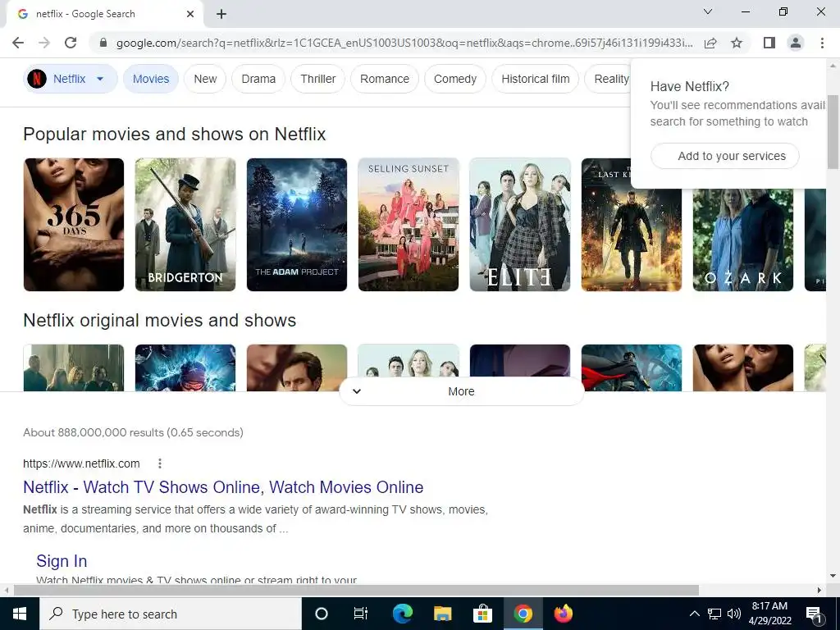Select the Thriller filter chip
The width and height of the screenshot is (840, 630).
pos(317,79)
